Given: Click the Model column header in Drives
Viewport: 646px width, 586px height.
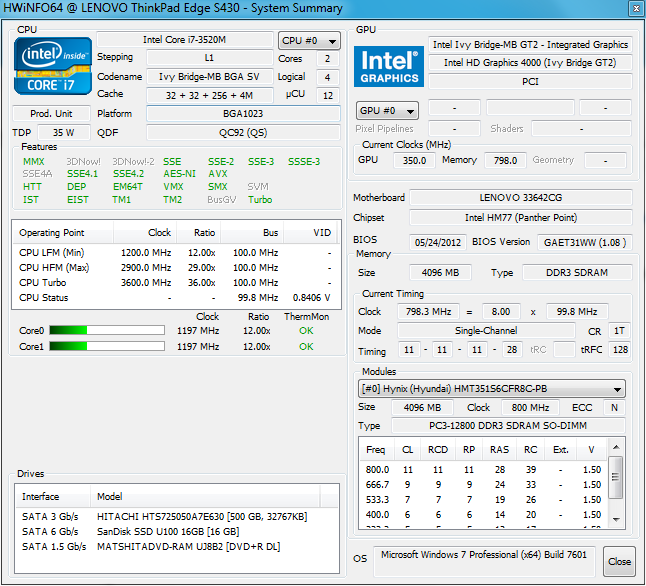Looking at the screenshot, I should point(110,496).
